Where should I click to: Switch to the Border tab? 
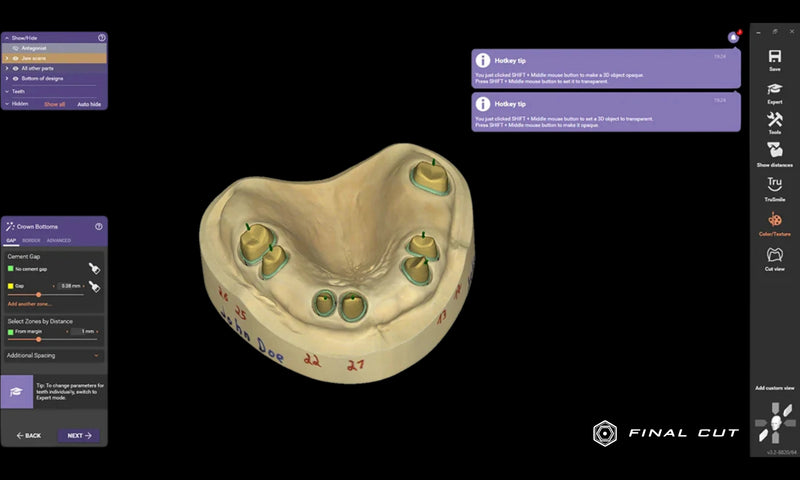[x=31, y=241]
